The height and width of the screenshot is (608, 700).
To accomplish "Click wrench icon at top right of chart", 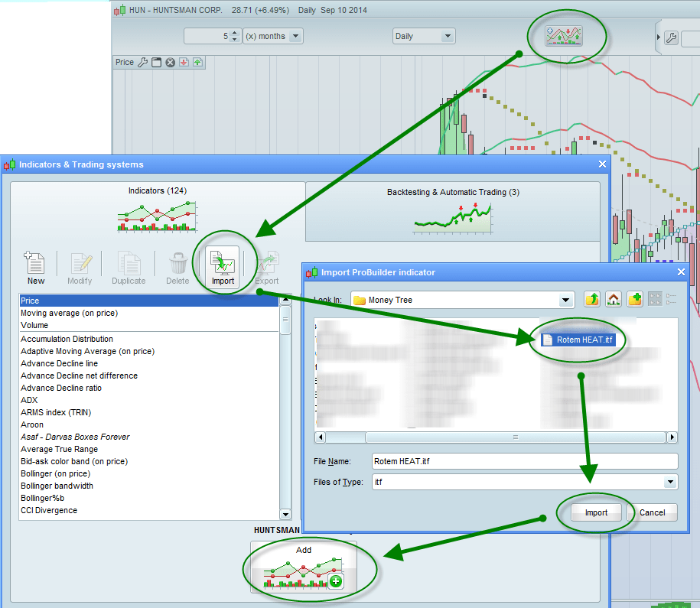I will click(x=671, y=37).
